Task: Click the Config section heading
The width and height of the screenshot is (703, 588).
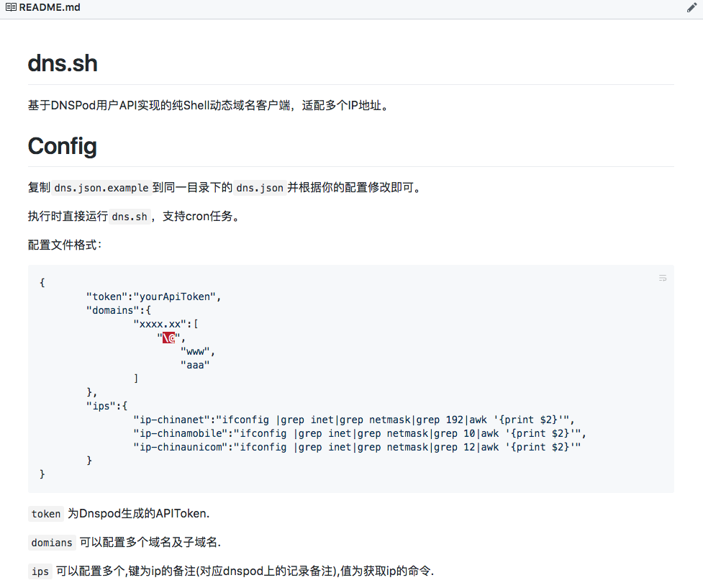Action: tap(62, 146)
